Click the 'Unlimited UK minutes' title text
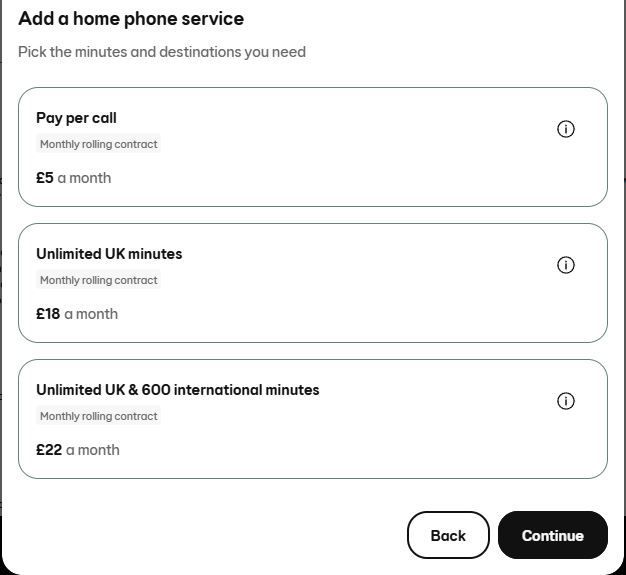Viewport: 626px width, 575px height. click(109, 254)
